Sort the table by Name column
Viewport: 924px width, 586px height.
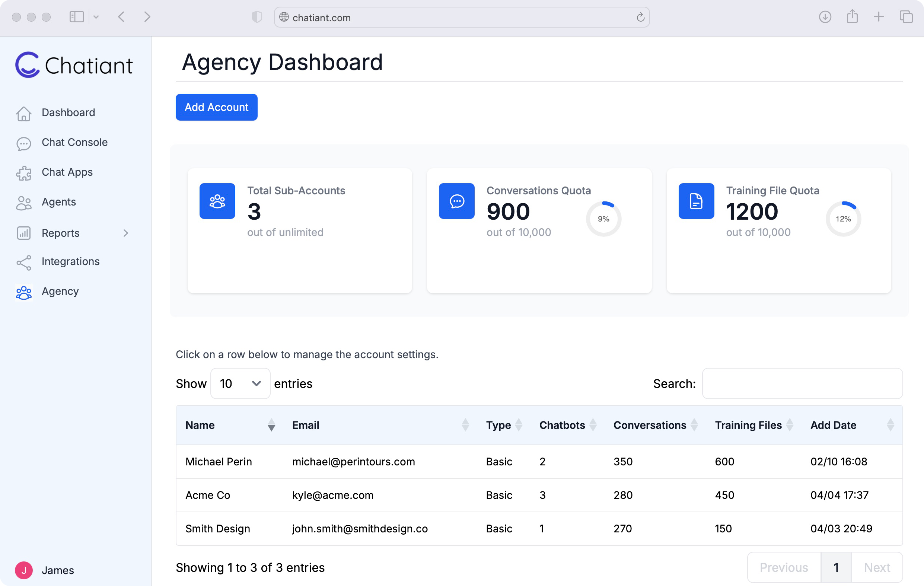[x=271, y=425]
